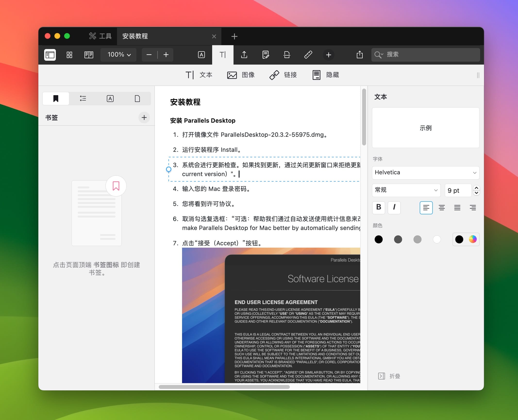
Task: Open the custom color wheel picker
Action: [473, 239]
